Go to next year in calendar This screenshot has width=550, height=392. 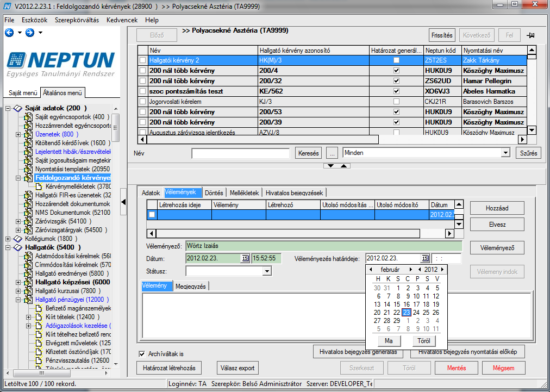point(442,270)
